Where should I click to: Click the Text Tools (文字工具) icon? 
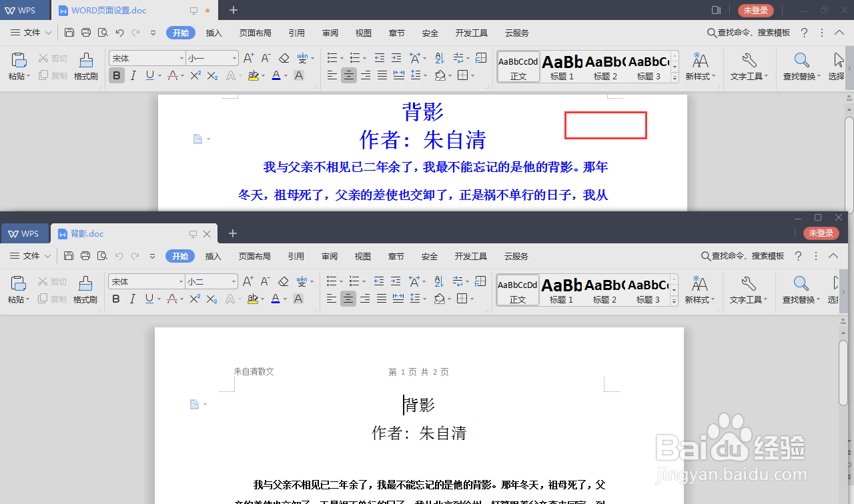point(749,65)
